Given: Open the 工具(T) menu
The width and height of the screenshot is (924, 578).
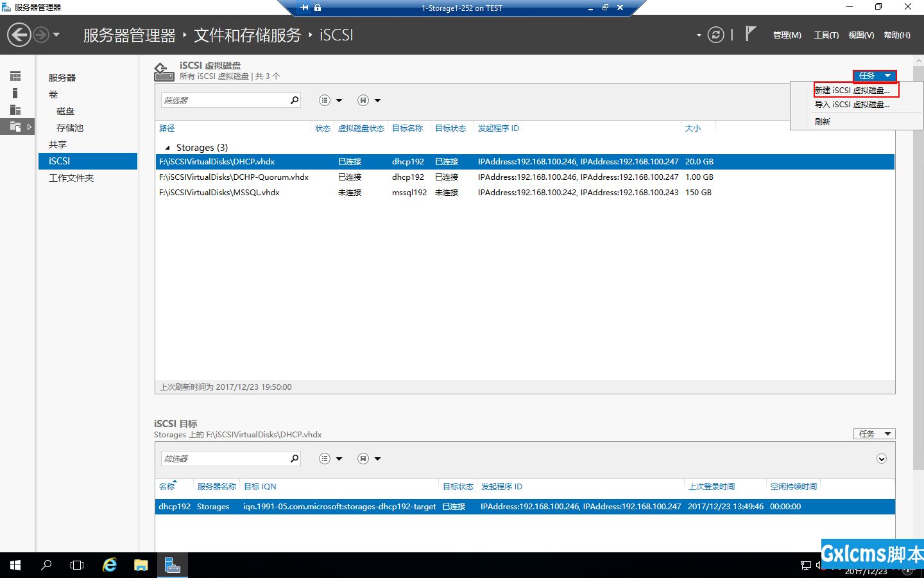Looking at the screenshot, I should (826, 35).
